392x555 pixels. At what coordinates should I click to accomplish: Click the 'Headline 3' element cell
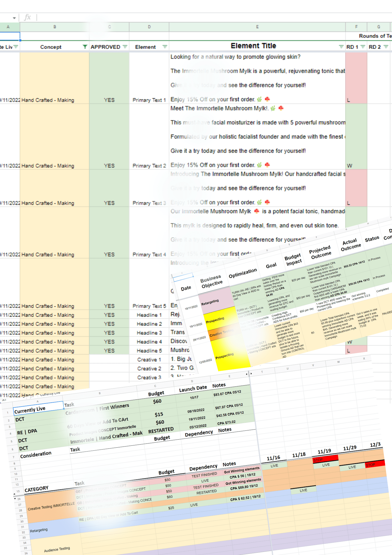(x=149, y=333)
